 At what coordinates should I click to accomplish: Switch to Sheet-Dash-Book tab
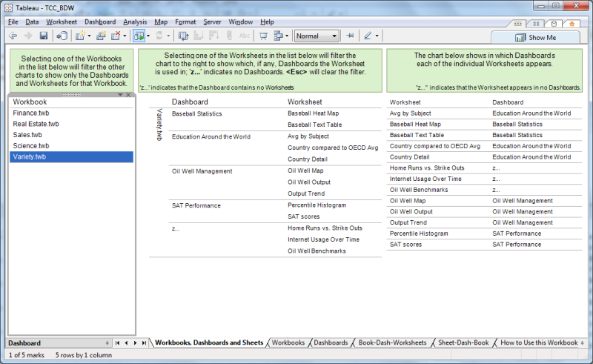click(x=463, y=343)
